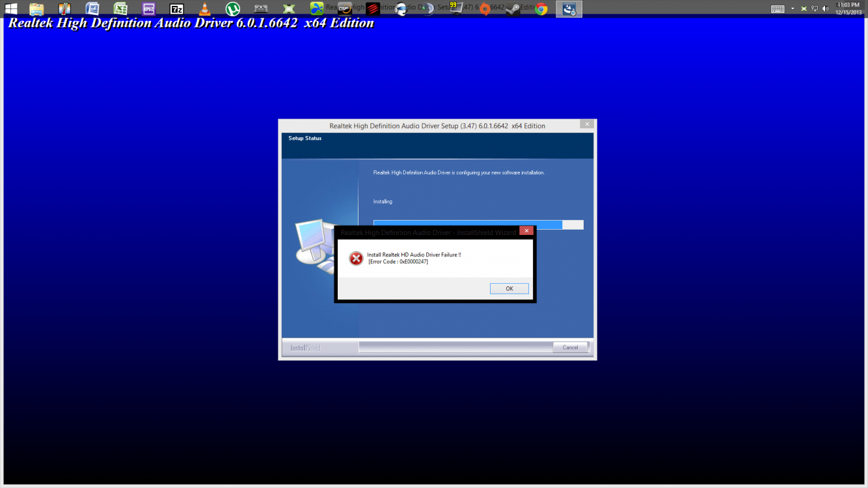Open the Windows Start button
This screenshot has height=488, width=868.
(x=10, y=8)
